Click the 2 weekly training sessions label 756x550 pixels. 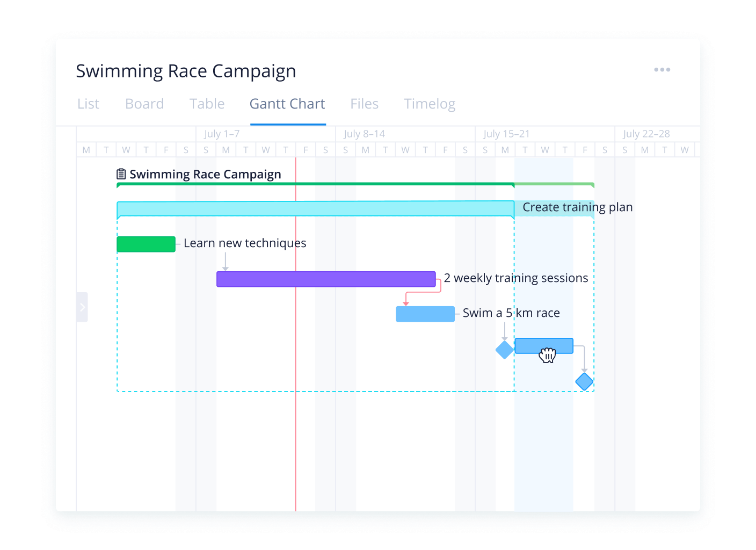(x=515, y=278)
